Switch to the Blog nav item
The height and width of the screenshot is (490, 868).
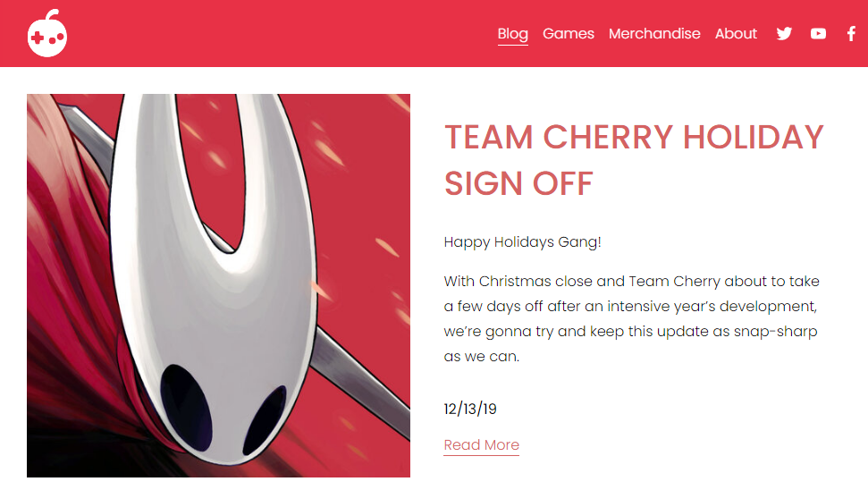coord(512,34)
